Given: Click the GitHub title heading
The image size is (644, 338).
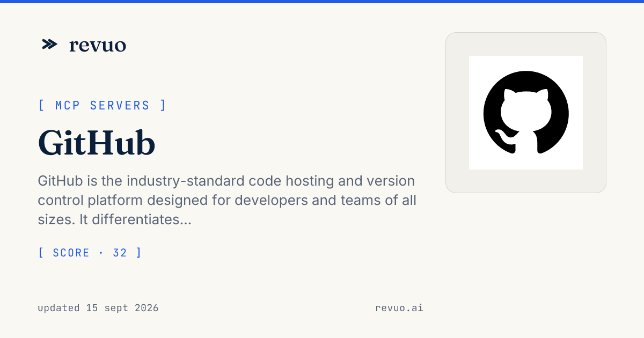Looking at the screenshot, I should [x=97, y=143].
